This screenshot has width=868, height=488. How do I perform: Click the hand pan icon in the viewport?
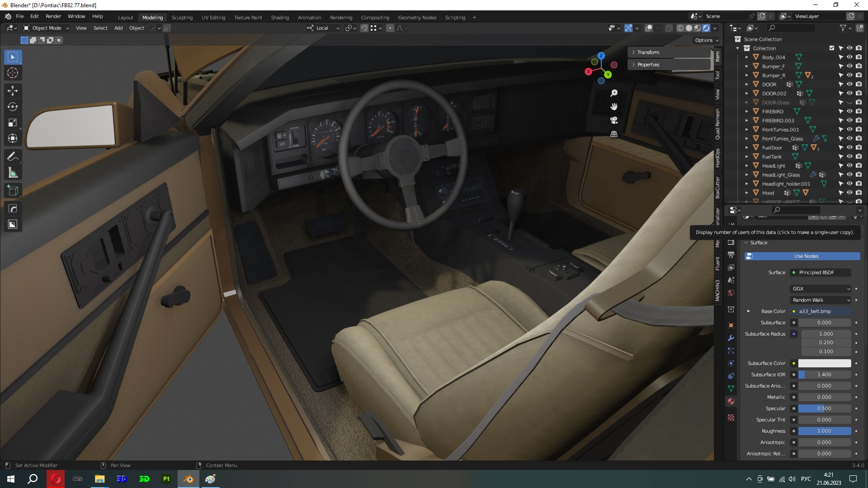tap(614, 107)
